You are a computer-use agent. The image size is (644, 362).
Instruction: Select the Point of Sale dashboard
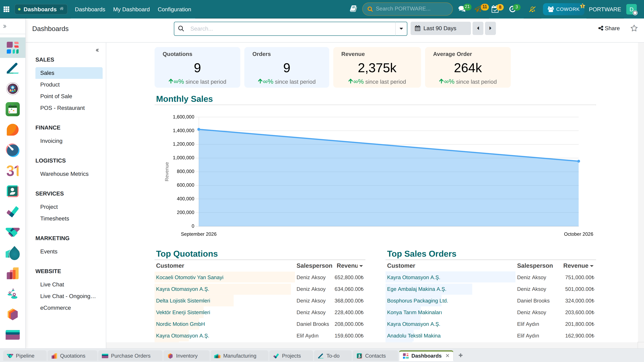pyautogui.click(x=56, y=96)
